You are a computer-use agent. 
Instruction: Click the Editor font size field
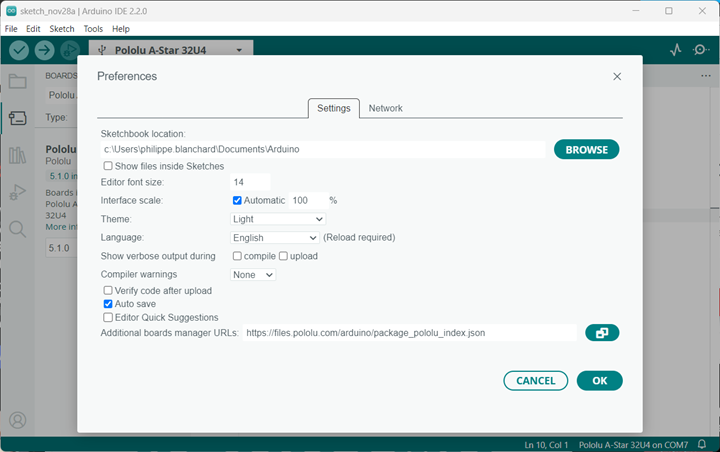click(250, 182)
